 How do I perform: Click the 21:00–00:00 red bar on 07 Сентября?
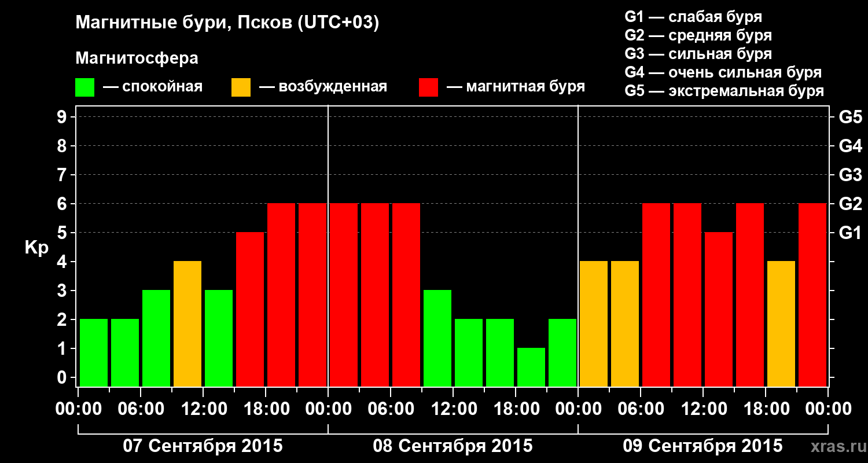coord(312,295)
